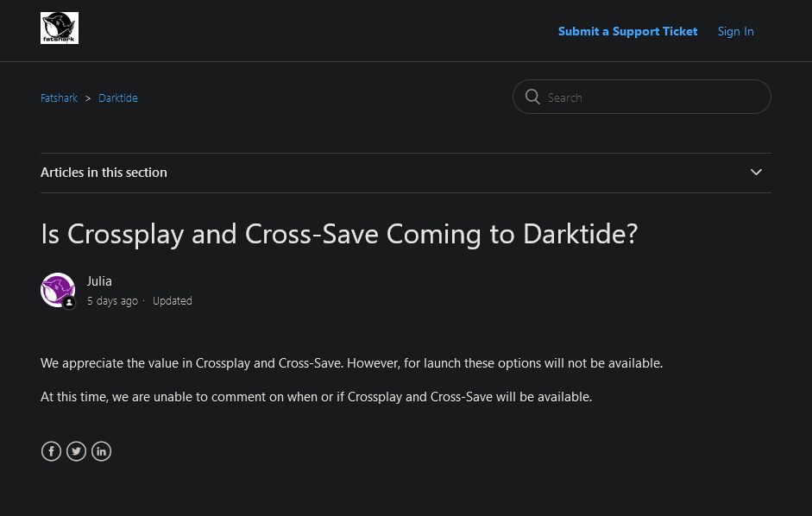Click the "Articles in this section" heading
Screen dimensions: 812x516
point(104,173)
